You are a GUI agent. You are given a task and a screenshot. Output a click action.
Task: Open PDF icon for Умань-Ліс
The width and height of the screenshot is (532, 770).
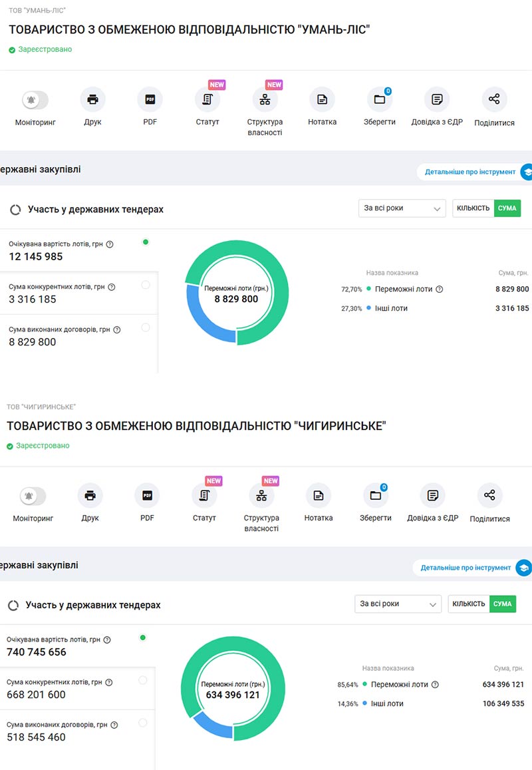pos(150,100)
